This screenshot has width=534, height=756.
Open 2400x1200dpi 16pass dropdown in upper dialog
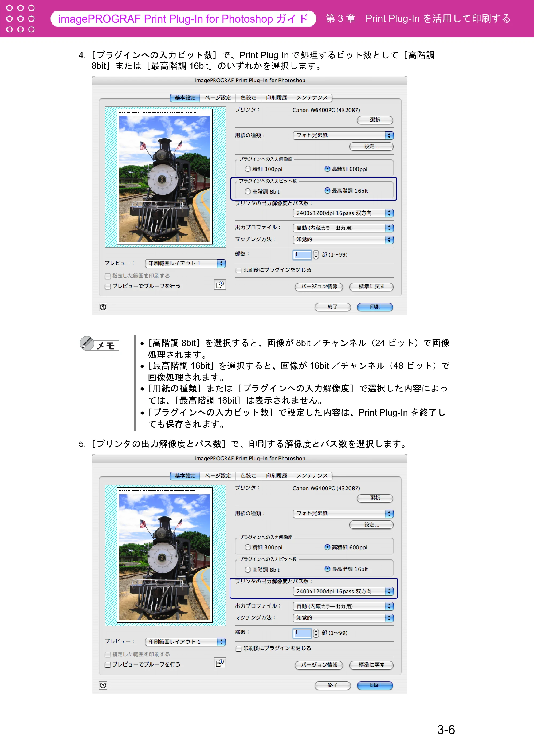click(343, 213)
